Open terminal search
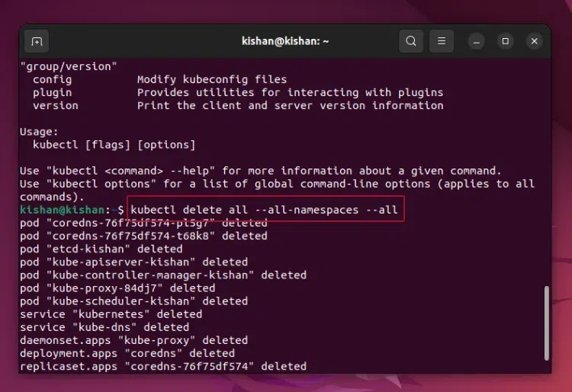Viewport: 572px width, 392px height. [411, 41]
